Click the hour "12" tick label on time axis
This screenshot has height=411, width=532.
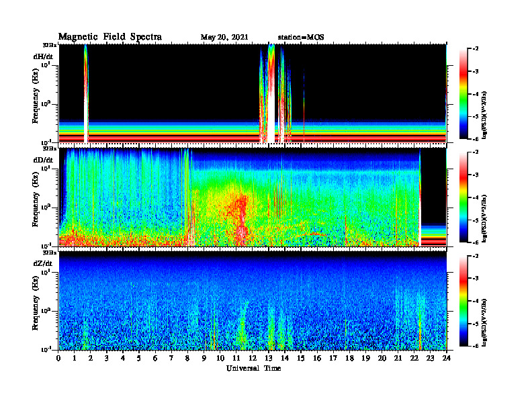pyautogui.click(x=253, y=358)
